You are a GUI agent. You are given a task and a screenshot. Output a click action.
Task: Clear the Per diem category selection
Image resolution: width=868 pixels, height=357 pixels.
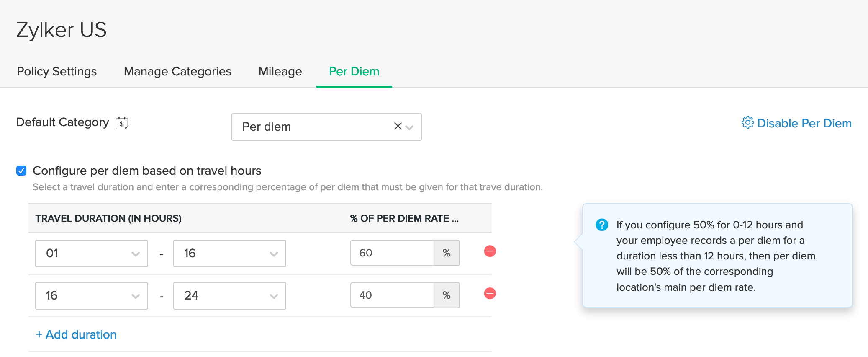[x=398, y=126]
